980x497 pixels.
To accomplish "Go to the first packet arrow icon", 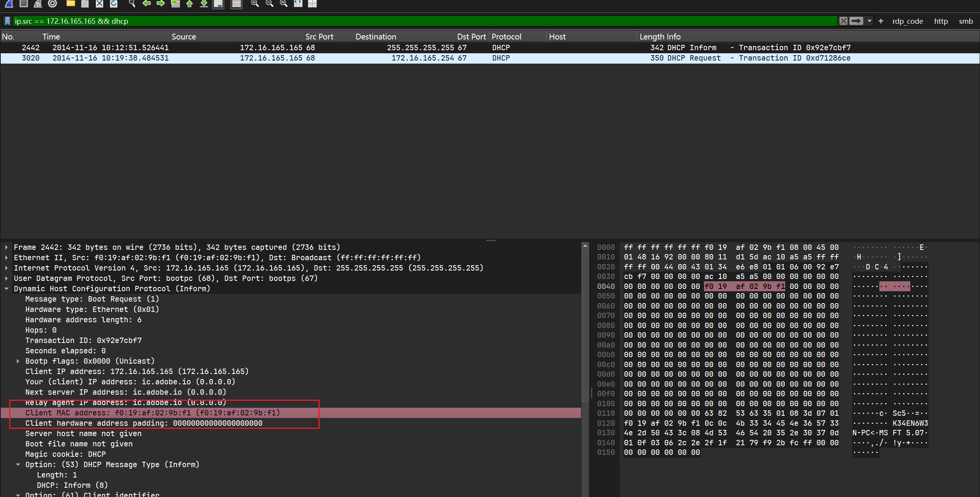I will (189, 4).
